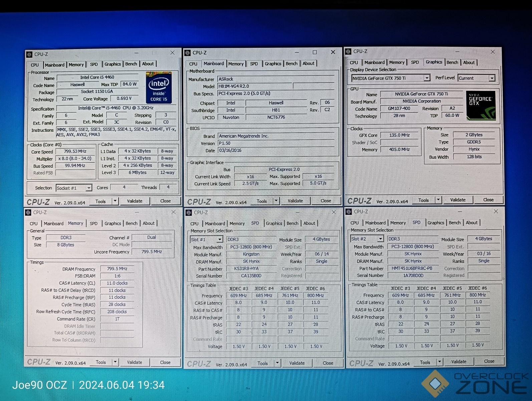Click Validate button in Slot #2 SPD window
This screenshot has width=532, height=401.
click(459, 361)
